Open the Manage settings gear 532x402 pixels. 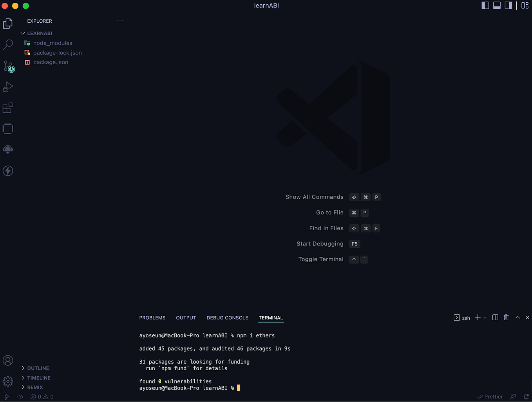(x=8, y=381)
